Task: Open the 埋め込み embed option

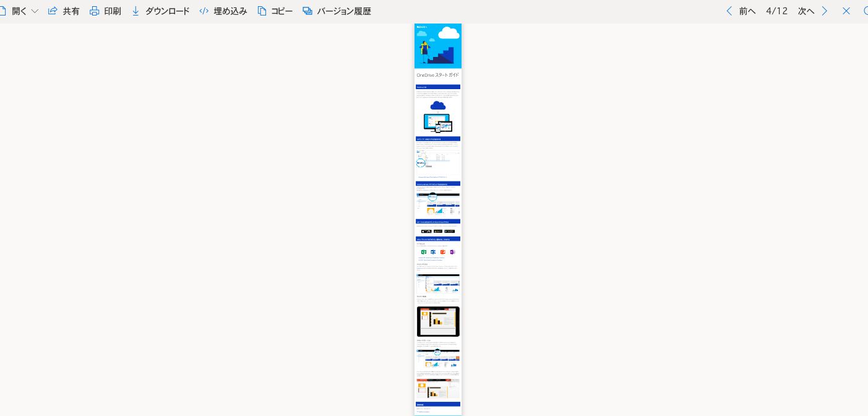Action: [223, 11]
